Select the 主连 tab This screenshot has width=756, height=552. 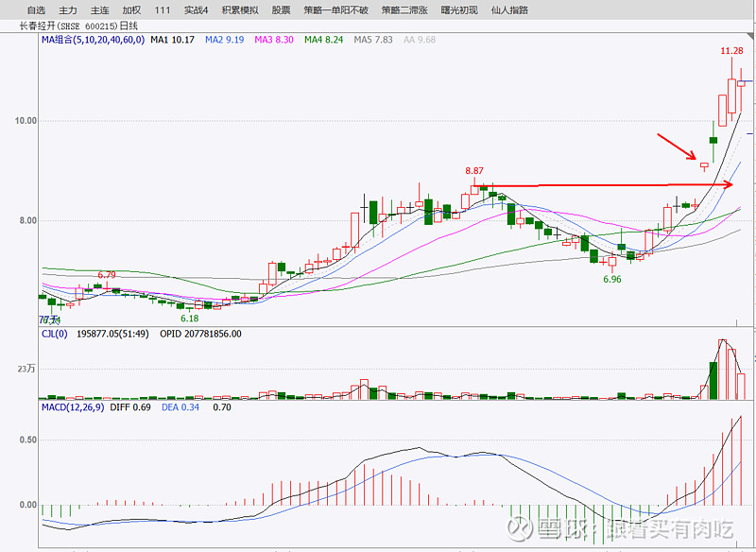point(100,10)
